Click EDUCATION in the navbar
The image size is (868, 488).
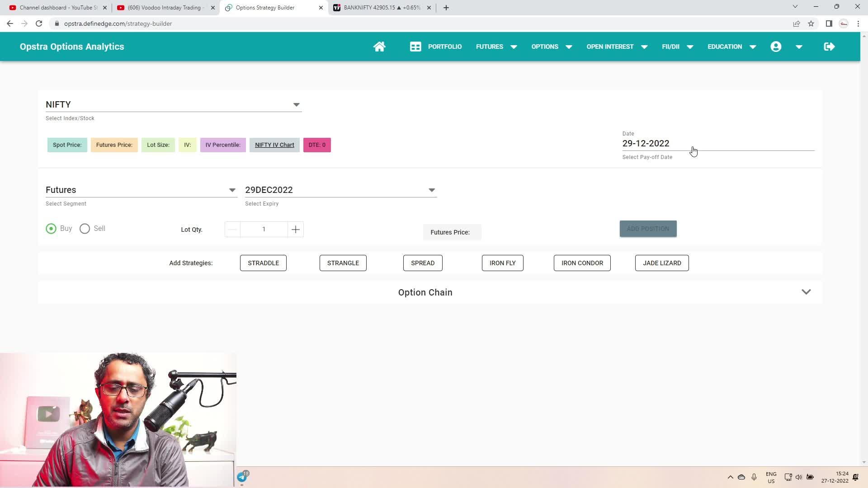click(725, 47)
